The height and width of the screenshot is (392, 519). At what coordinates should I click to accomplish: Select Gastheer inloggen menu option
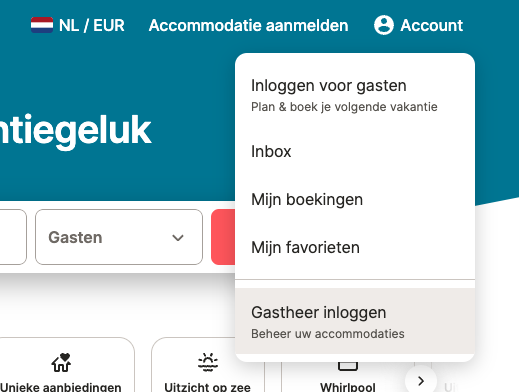pyautogui.click(x=355, y=321)
